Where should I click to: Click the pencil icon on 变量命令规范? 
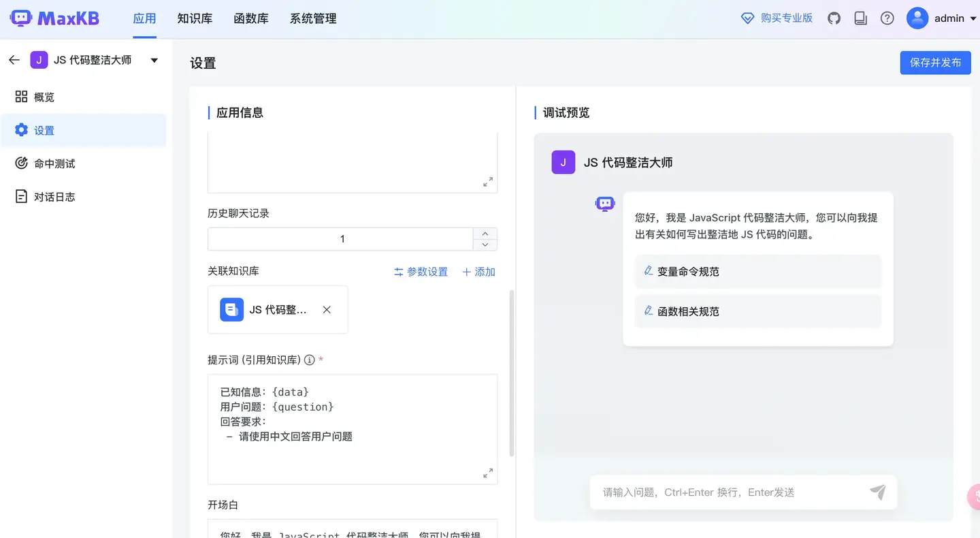pyautogui.click(x=647, y=271)
